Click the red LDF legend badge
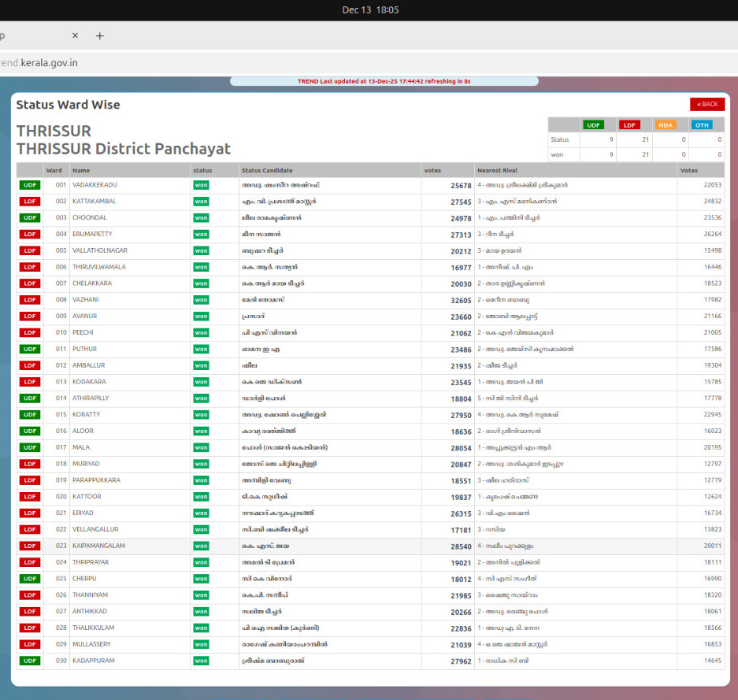The image size is (738, 700). (x=629, y=124)
